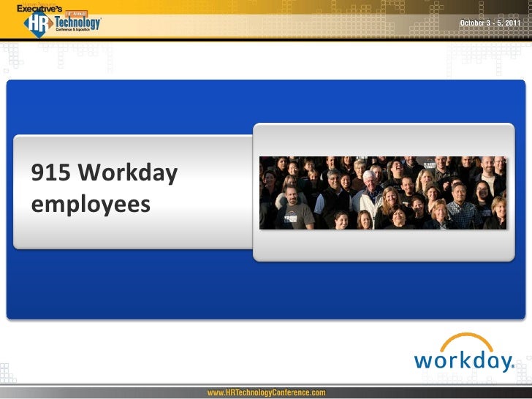The height and width of the screenshot is (399, 532).
Task: Click the "October 3 - 5, 2011" date text
Action: point(490,23)
